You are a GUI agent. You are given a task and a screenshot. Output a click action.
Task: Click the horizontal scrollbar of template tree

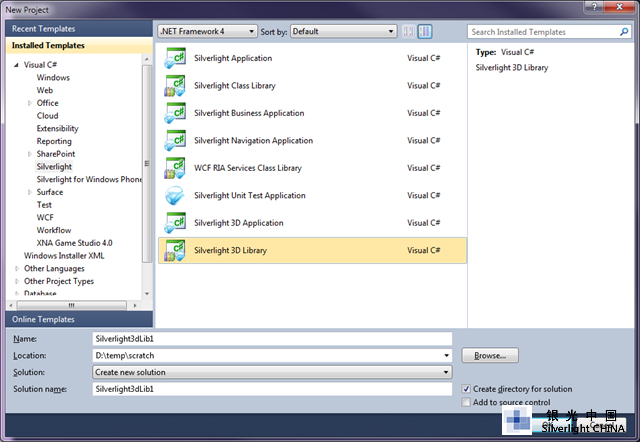click(x=71, y=305)
